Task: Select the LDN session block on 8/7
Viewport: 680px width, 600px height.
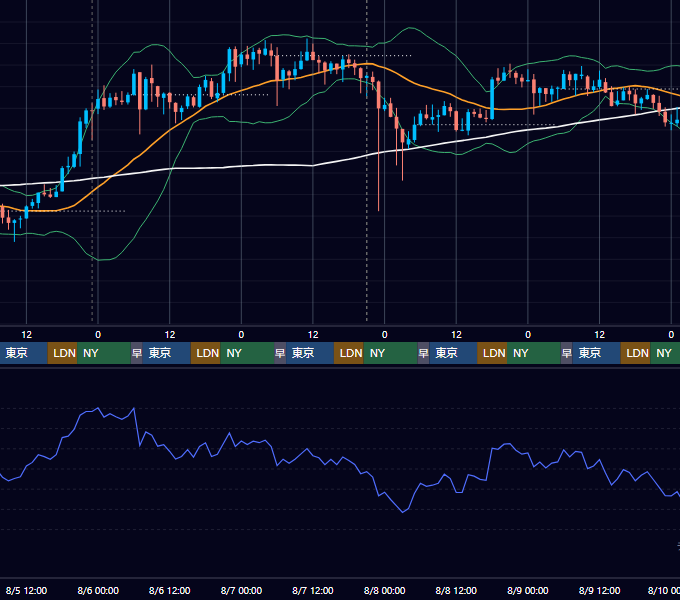Action: [x=349, y=353]
